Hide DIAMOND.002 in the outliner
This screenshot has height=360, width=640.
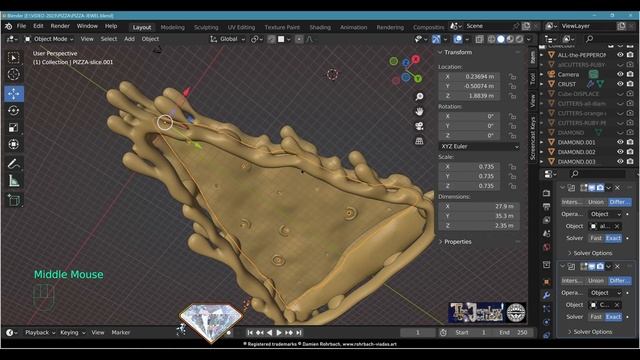[620, 152]
